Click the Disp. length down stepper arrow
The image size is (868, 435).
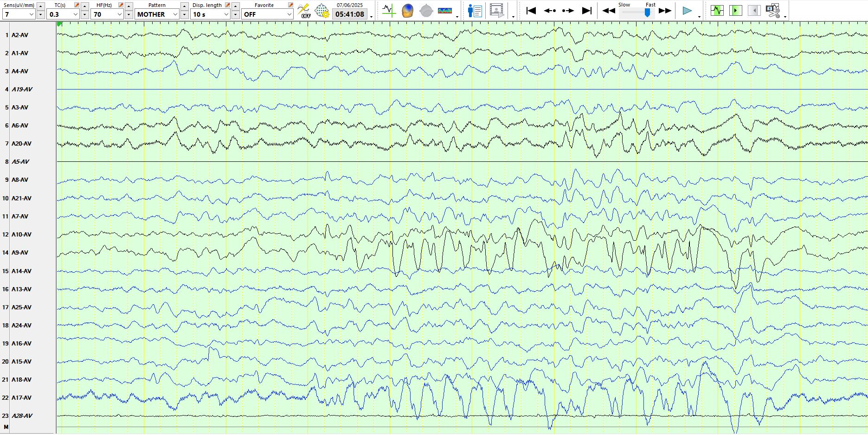[235, 14]
